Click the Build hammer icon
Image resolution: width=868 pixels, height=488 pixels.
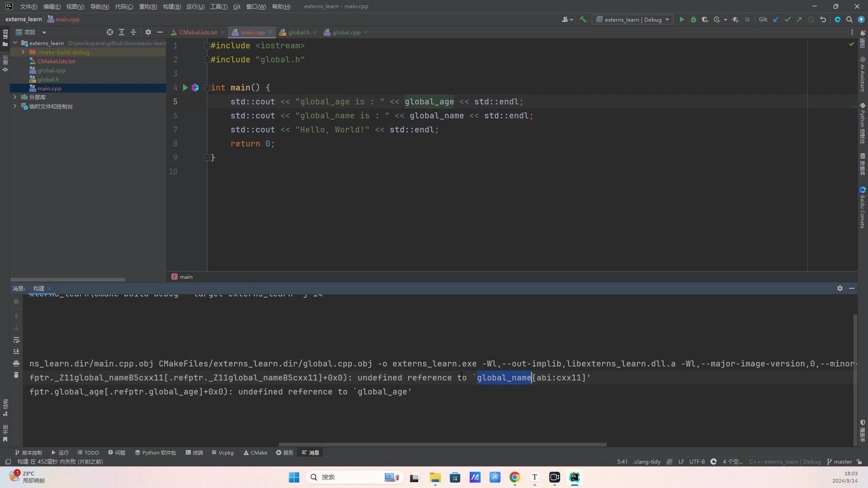(583, 19)
